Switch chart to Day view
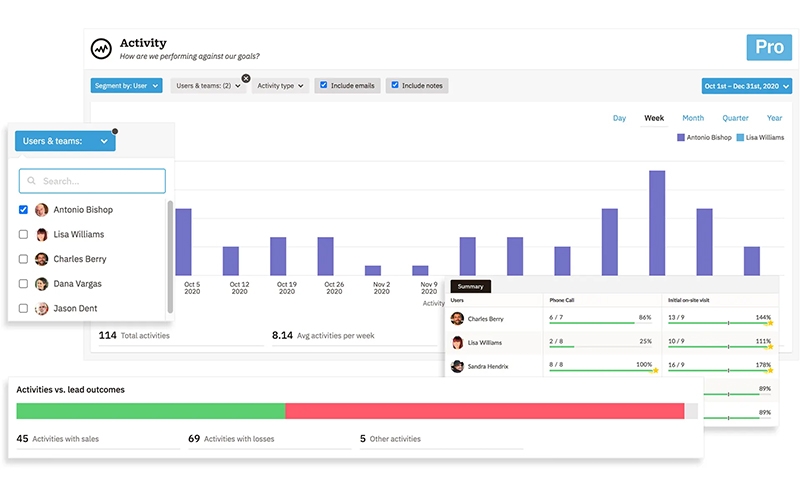 619,118
